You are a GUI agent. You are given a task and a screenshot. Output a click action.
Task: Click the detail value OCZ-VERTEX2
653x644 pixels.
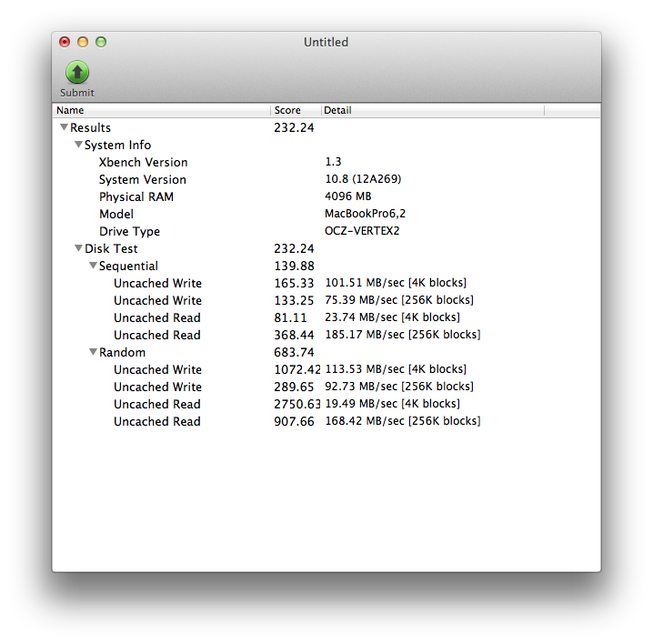362,231
